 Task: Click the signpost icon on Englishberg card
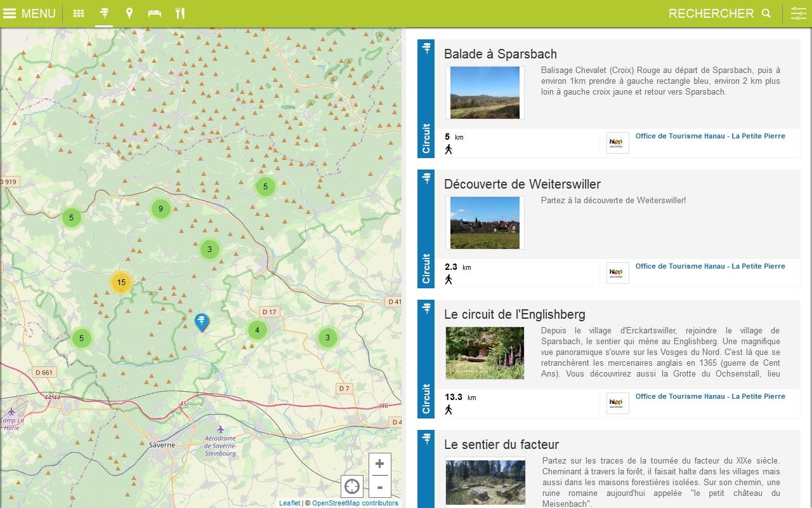pyautogui.click(x=426, y=308)
